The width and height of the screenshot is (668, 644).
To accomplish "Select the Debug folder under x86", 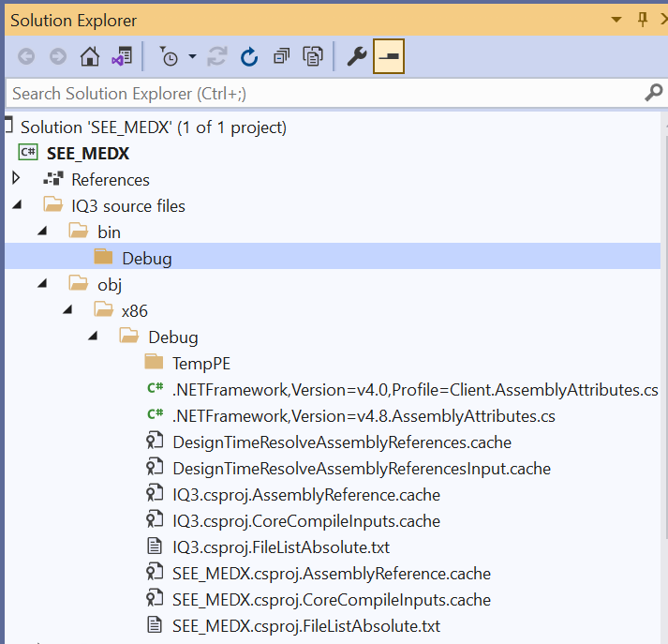I will [173, 337].
